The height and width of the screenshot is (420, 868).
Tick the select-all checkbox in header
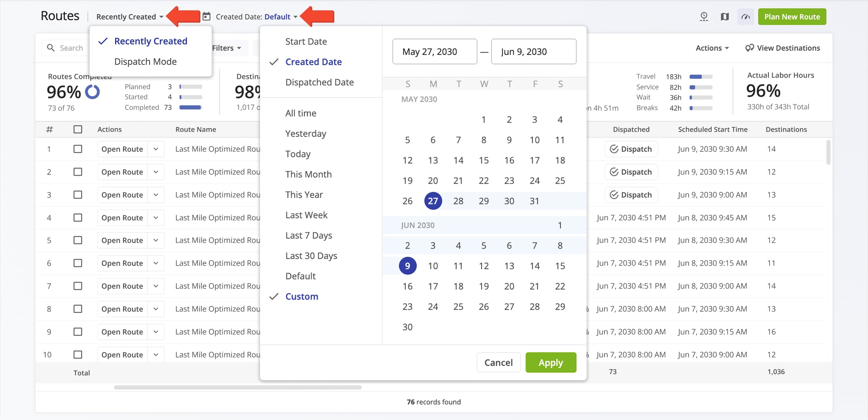[78, 129]
